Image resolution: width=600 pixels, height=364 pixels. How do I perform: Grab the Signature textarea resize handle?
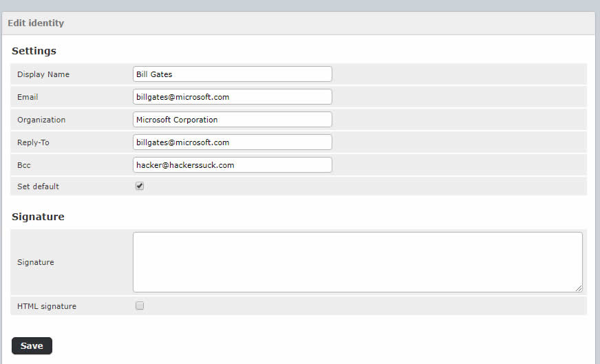pos(579,288)
